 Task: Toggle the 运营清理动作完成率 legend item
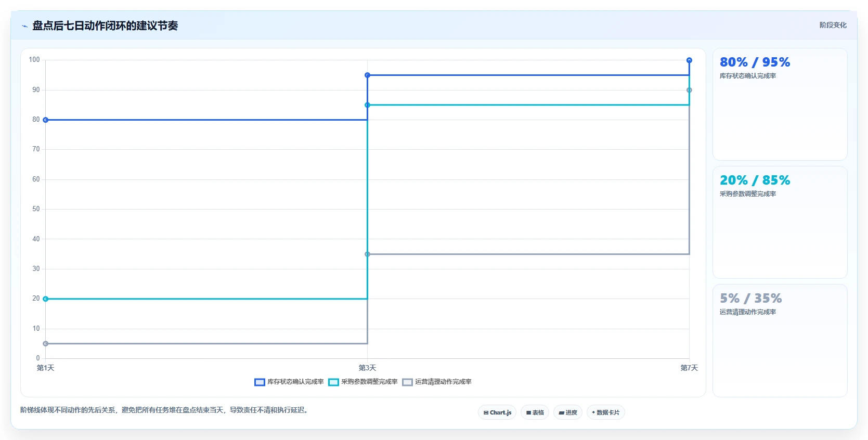click(437, 382)
